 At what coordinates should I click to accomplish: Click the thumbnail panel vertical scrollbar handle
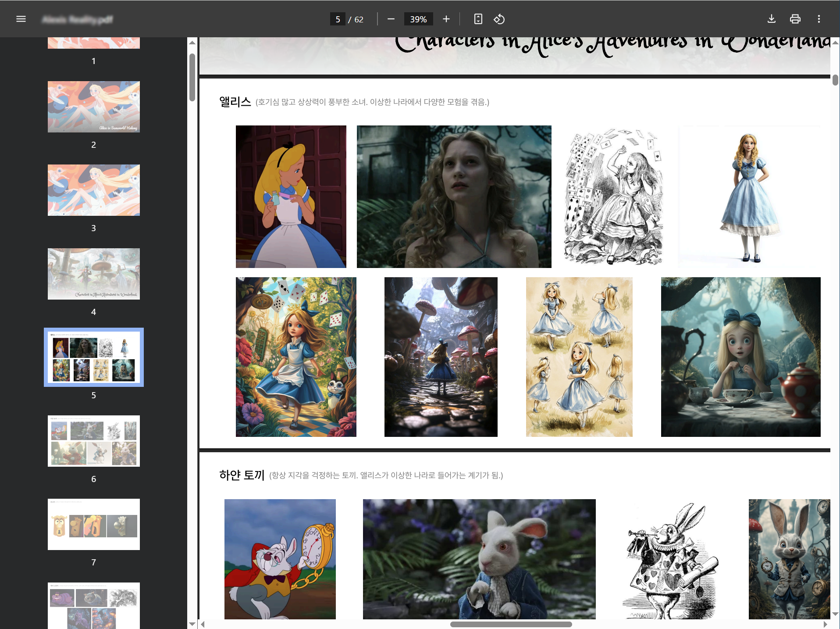(192, 78)
